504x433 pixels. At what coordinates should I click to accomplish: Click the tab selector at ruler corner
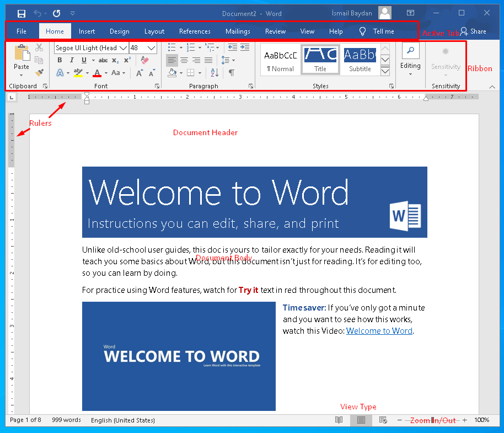coord(12,97)
